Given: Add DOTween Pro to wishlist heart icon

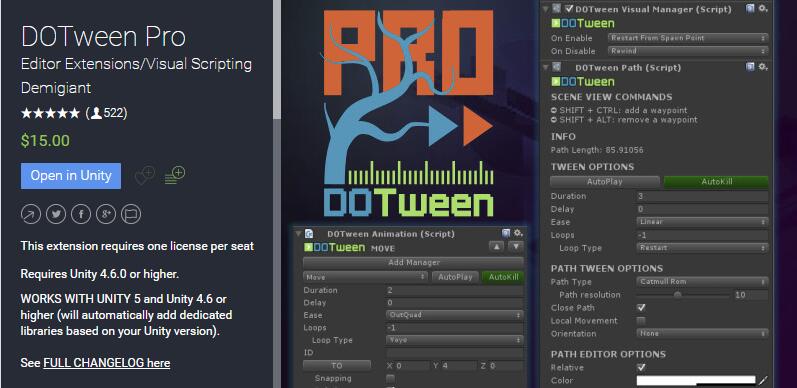Looking at the screenshot, I should pos(144,176).
